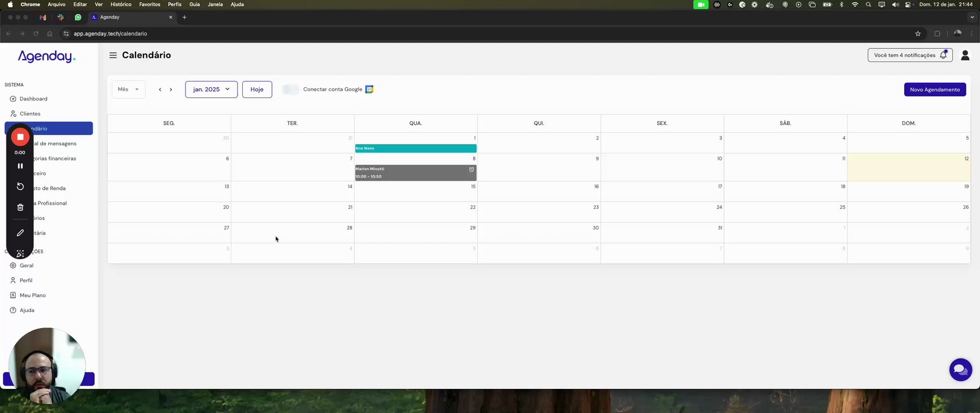Open Meu Plano in sidebar
The image size is (980, 413).
(33, 295)
